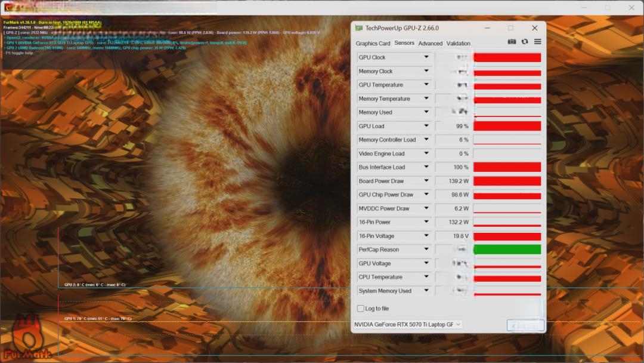This screenshot has width=644, height=363.
Task: Take a GPU-Z screenshot with the camera icon
Action: point(512,42)
